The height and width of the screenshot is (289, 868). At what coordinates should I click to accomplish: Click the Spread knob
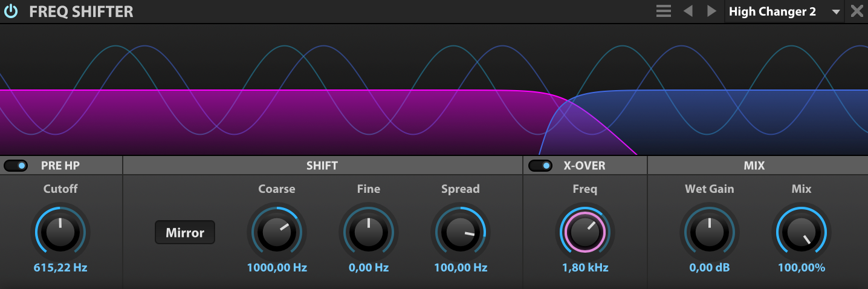coord(461,232)
